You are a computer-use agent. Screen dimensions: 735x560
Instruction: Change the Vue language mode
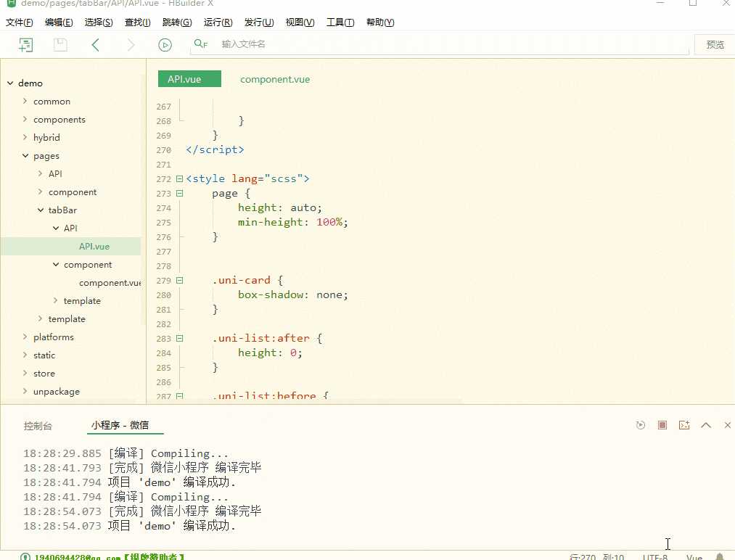694,556
